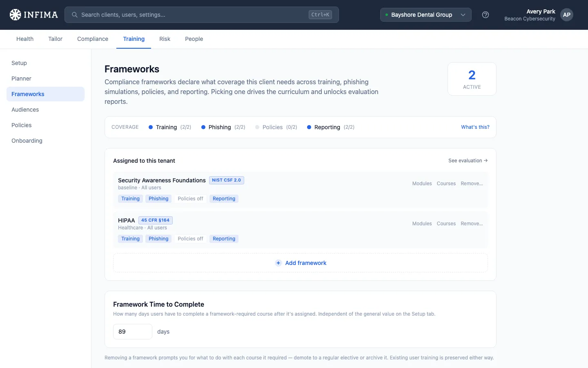Click the Ctrl+K shortcut badge
588x368 pixels.
click(x=320, y=15)
